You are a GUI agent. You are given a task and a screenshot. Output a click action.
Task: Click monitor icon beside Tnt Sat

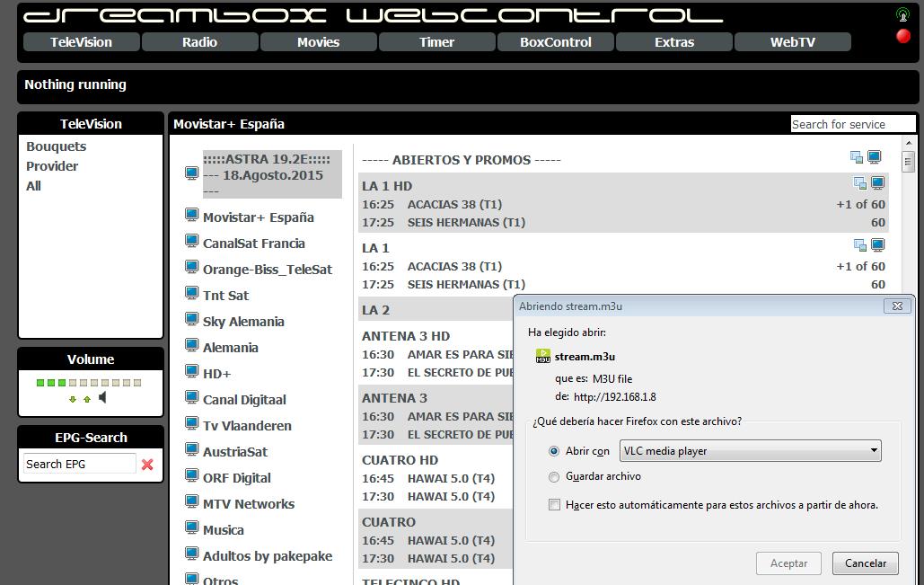click(191, 293)
